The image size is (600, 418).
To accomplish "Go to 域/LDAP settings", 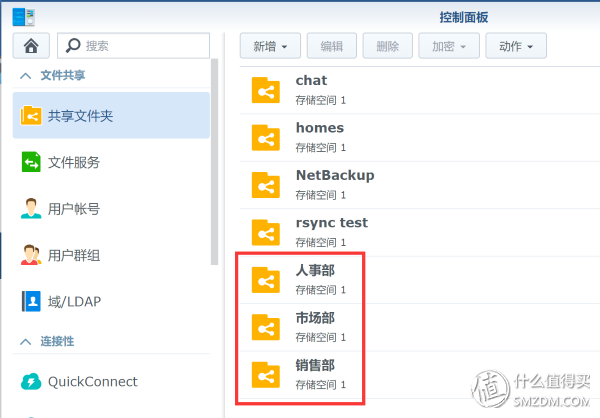I will click(x=111, y=302).
